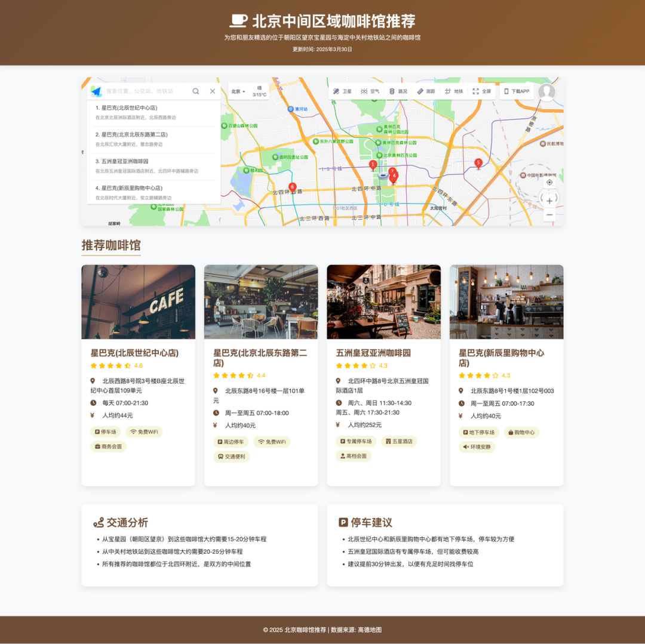Viewport: 645px width, 644px height.
Task: Click the 周边停车 tag
Action: pyautogui.click(x=231, y=442)
